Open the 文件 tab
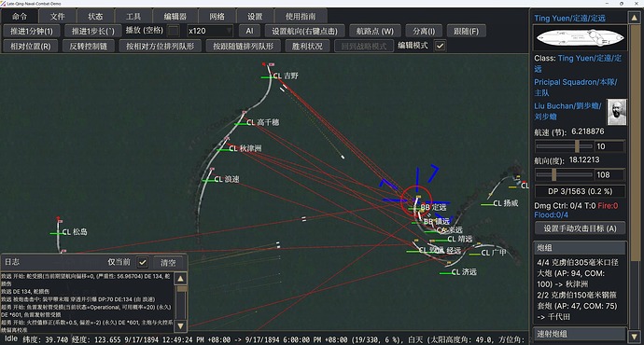 58,17
